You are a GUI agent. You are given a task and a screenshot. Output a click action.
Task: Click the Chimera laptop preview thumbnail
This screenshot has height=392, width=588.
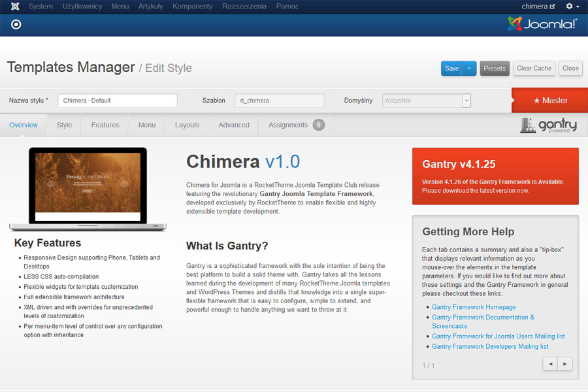tap(88, 189)
